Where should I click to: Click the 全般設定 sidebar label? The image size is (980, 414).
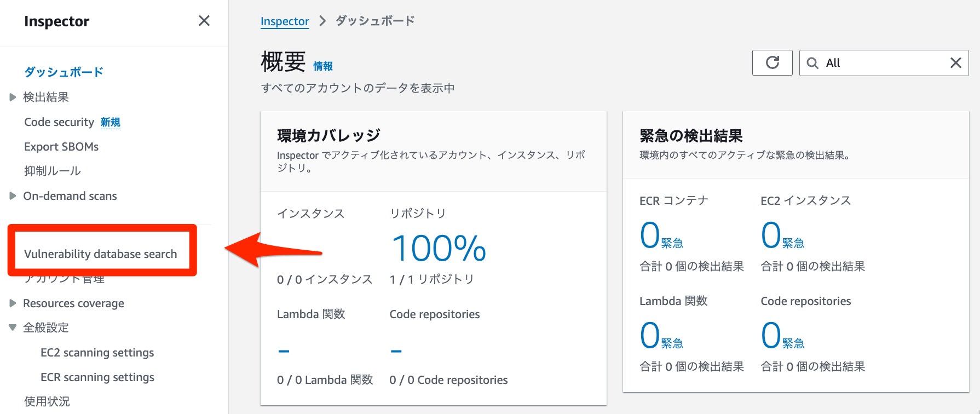46,327
